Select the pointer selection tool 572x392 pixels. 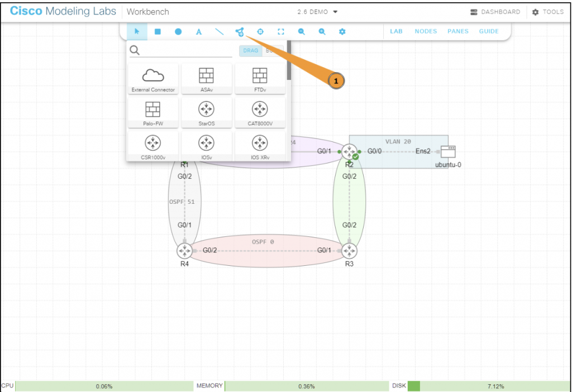tap(137, 32)
